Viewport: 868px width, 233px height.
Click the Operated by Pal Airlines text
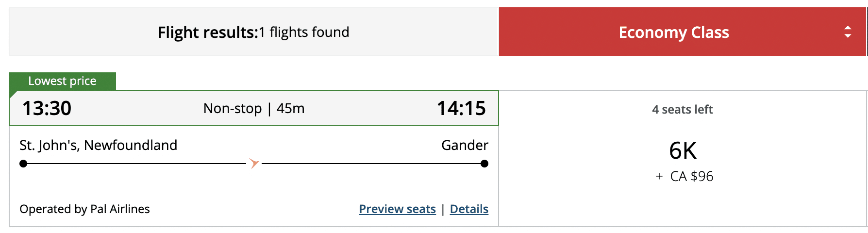[84, 209]
